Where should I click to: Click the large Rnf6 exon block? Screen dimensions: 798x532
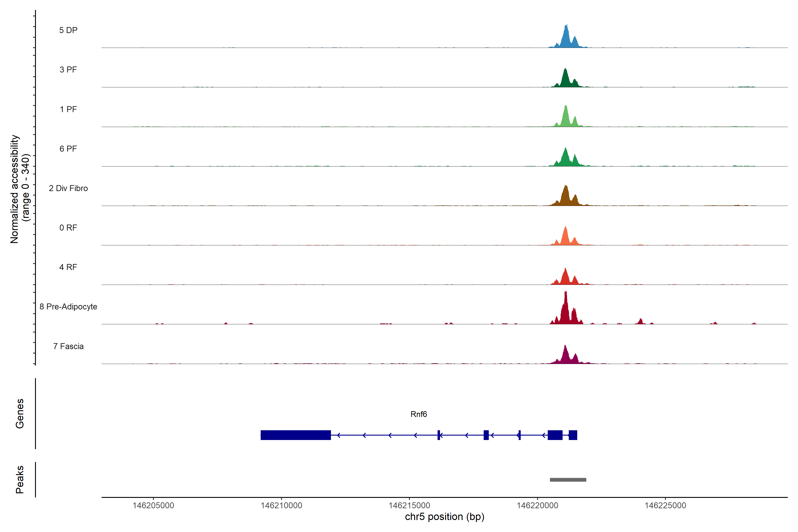(295, 435)
